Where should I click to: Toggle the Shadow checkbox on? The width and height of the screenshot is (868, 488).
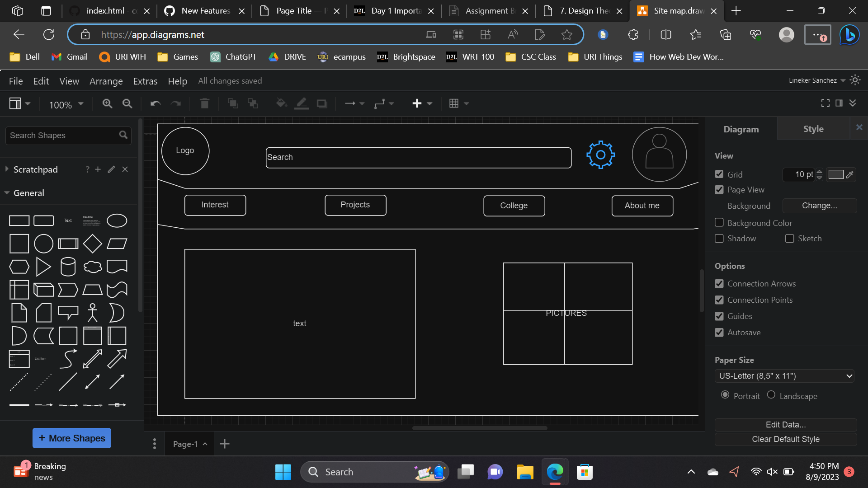(720, 238)
